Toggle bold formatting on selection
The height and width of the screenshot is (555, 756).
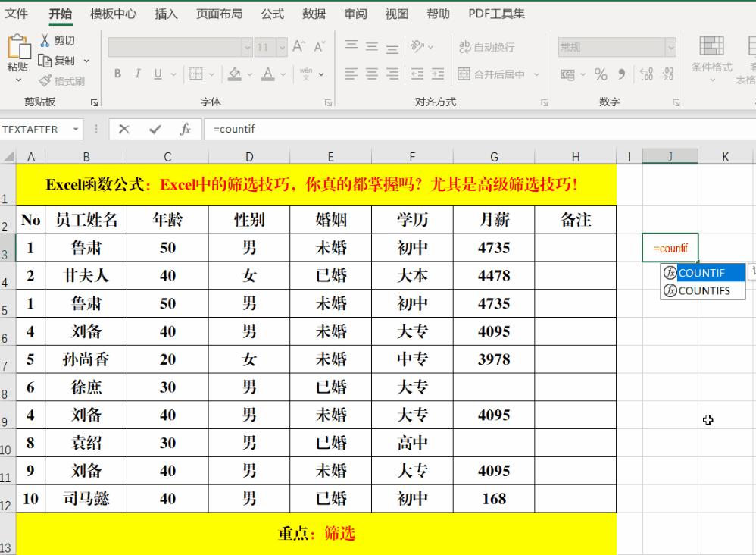click(x=117, y=74)
